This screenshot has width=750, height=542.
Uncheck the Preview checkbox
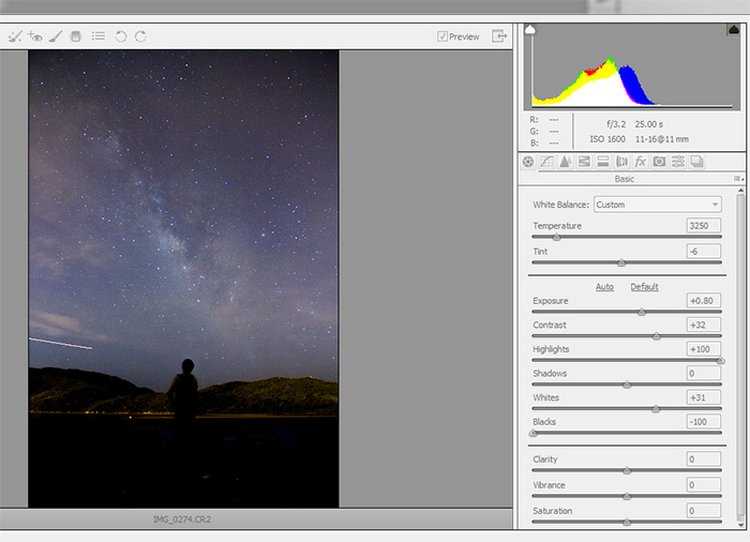point(442,37)
